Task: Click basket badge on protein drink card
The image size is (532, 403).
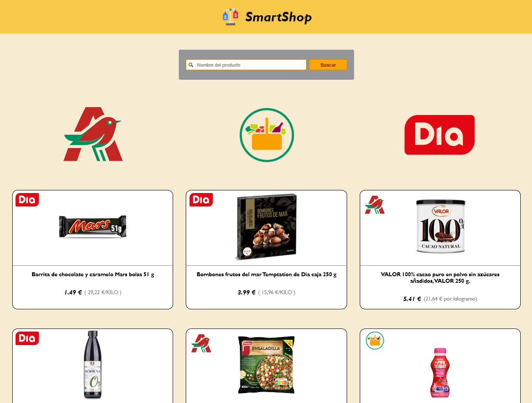Action: point(375,340)
